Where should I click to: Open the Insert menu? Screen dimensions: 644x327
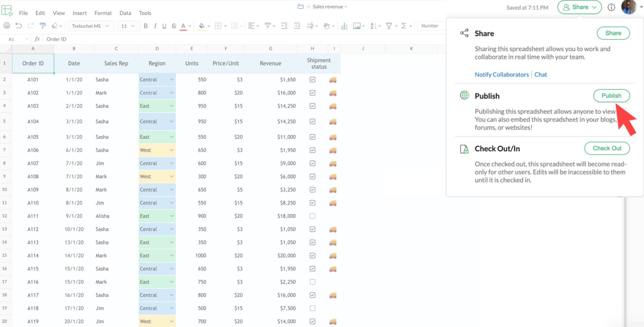click(x=79, y=13)
